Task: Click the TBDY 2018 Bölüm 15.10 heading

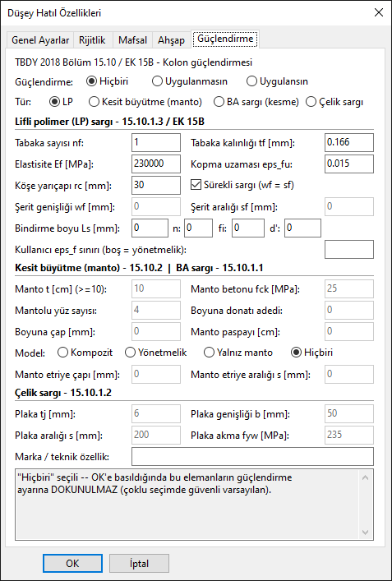Action: coord(134,62)
